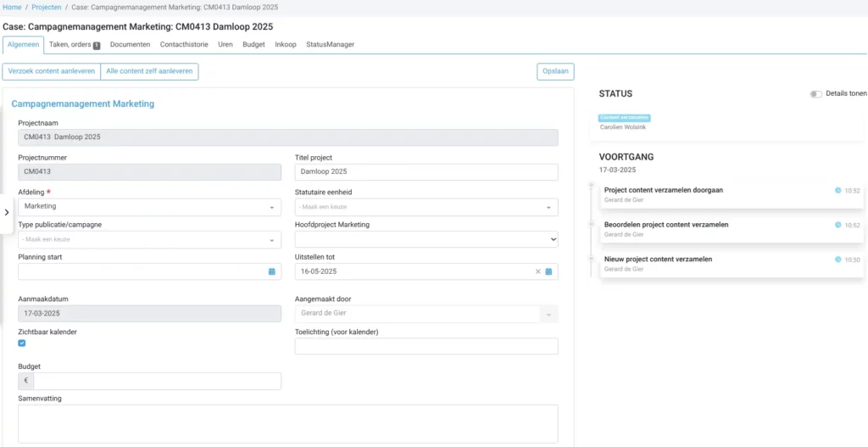Image resolution: width=868 pixels, height=447 pixels.
Task: Click the Projectnummer field CM0413
Action: (149, 172)
